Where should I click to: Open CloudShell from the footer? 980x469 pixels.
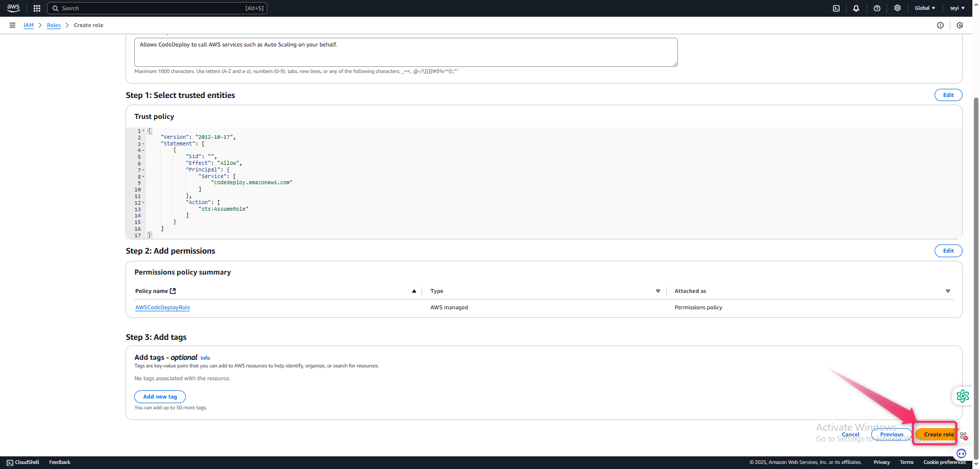pyautogui.click(x=23, y=462)
